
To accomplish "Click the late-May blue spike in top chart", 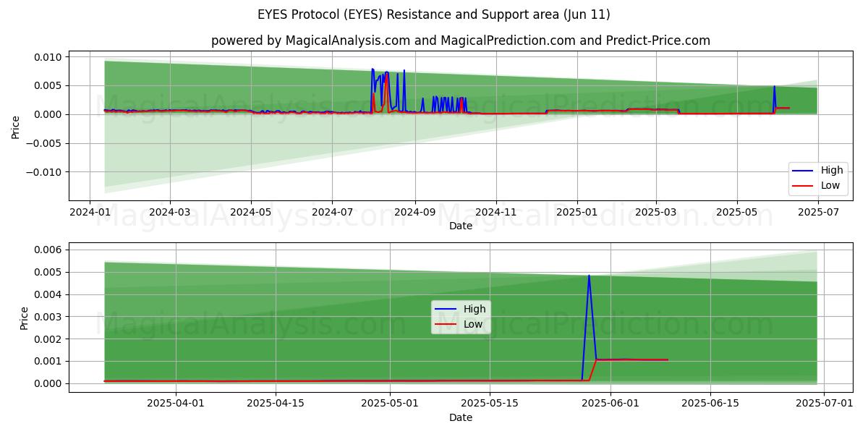I will (774, 87).
